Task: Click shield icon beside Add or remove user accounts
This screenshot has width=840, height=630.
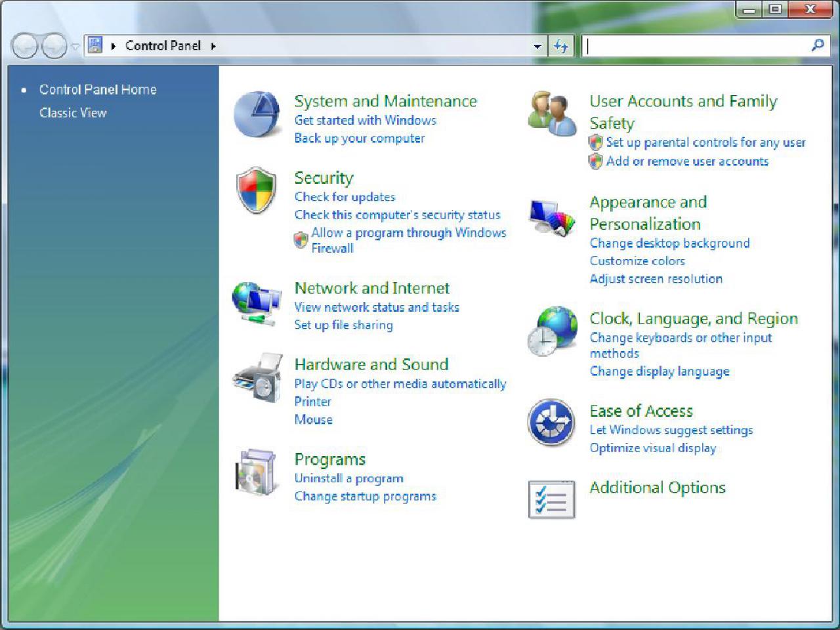Action: (595, 161)
